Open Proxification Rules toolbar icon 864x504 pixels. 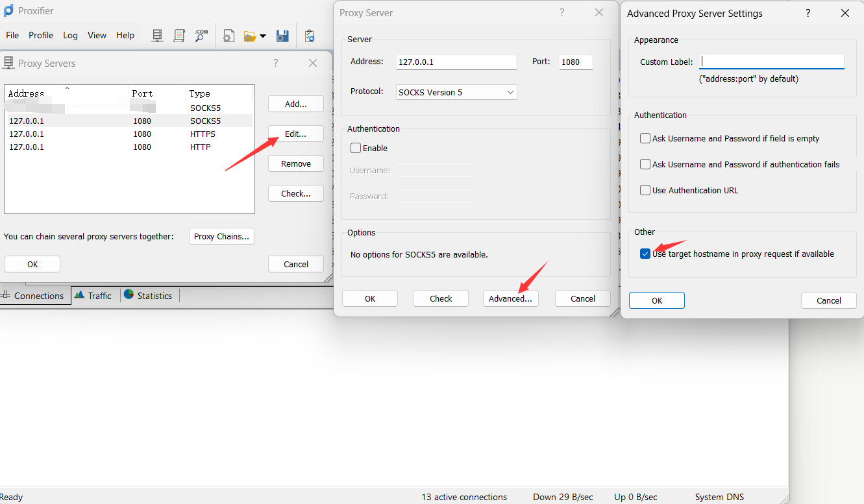pyautogui.click(x=179, y=36)
